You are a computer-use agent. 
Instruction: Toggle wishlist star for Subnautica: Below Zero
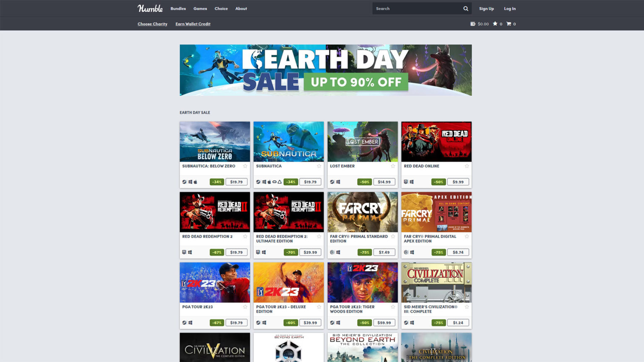(245, 166)
